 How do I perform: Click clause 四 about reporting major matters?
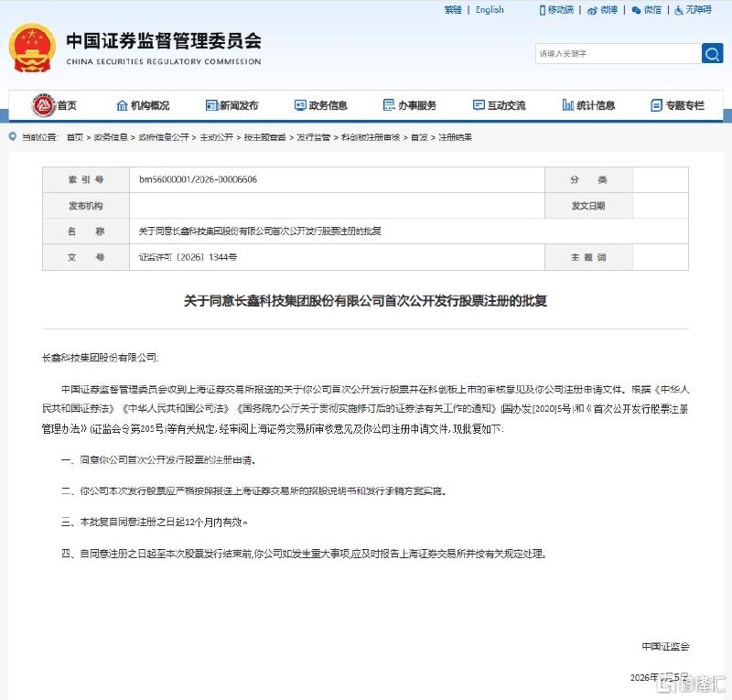[304, 554]
